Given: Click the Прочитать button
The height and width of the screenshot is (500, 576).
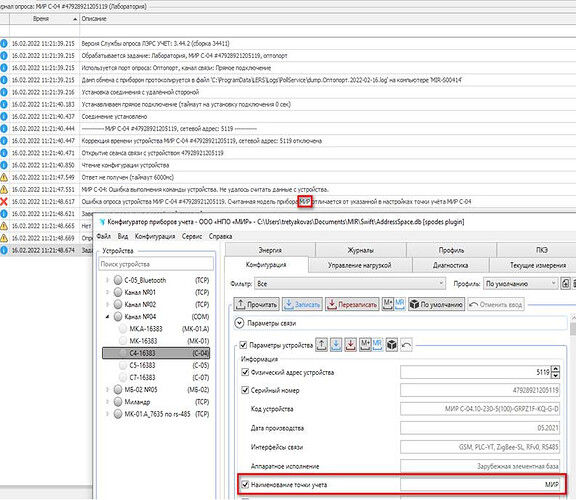Looking at the screenshot, I should pyautogui.click(x=256, y=304).
